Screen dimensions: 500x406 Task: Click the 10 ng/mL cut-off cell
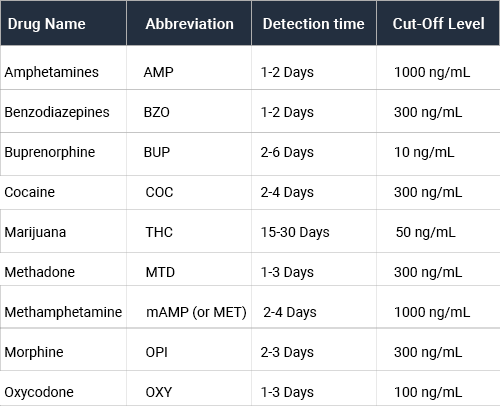coord(438,154)
